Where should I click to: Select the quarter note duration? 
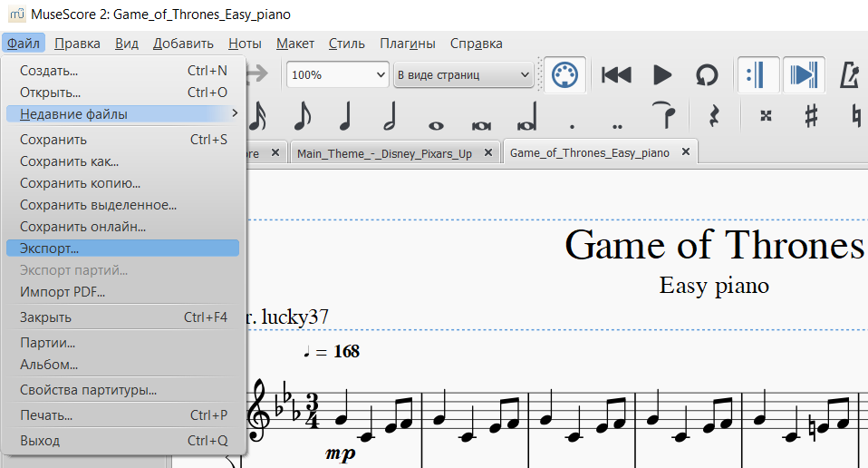click(x=345, y=116)
